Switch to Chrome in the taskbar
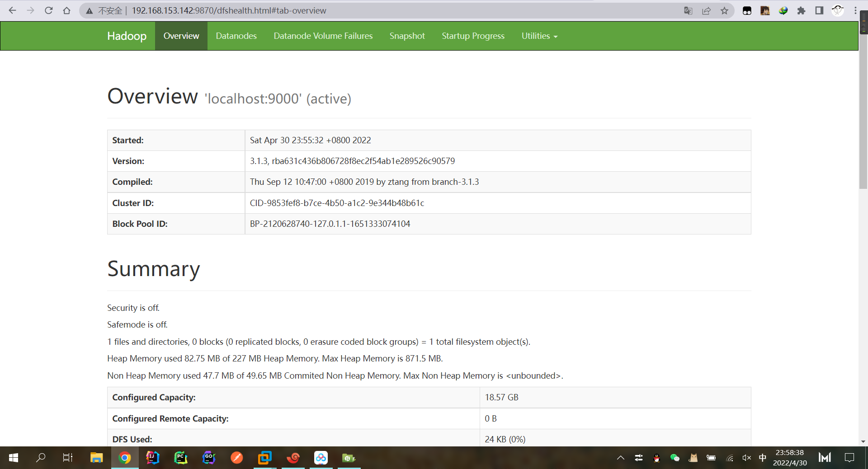This screenshot has width=868, height=469. coord(125,458)
